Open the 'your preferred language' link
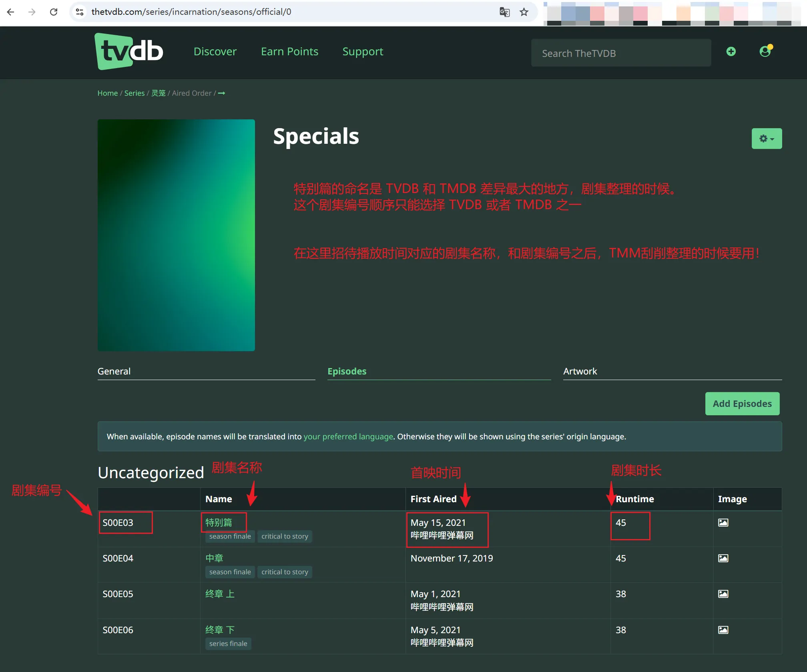 348,437
